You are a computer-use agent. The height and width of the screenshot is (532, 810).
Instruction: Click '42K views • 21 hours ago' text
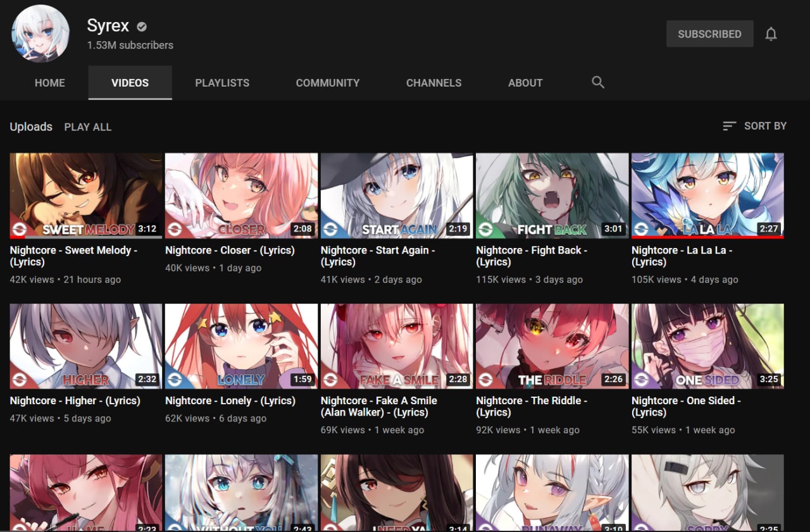65,280
